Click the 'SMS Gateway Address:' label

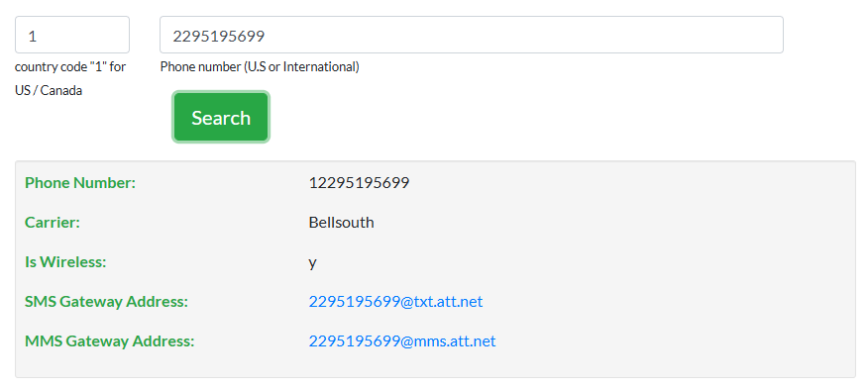click(x=106, y=302)
